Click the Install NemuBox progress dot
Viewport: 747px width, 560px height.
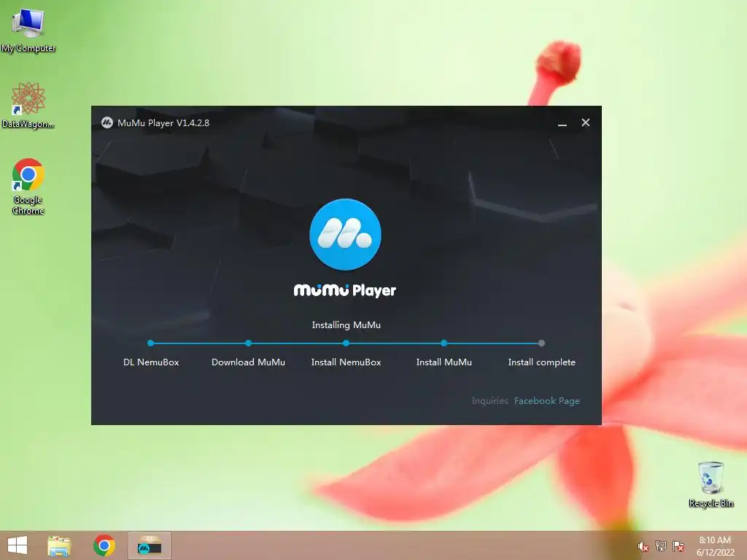tap(346, 343)
